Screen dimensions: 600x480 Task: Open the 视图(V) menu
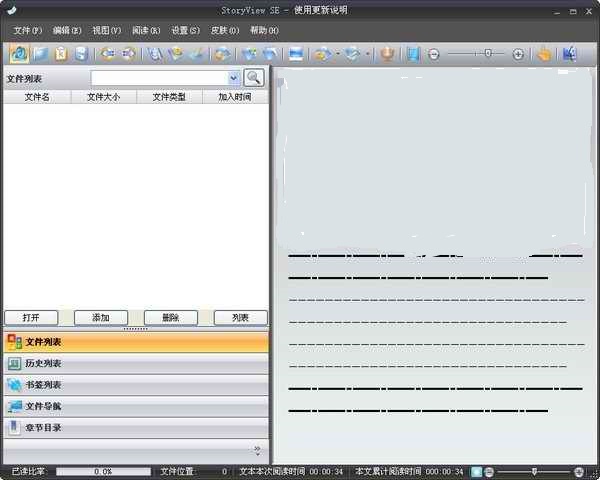click(106, 30)
